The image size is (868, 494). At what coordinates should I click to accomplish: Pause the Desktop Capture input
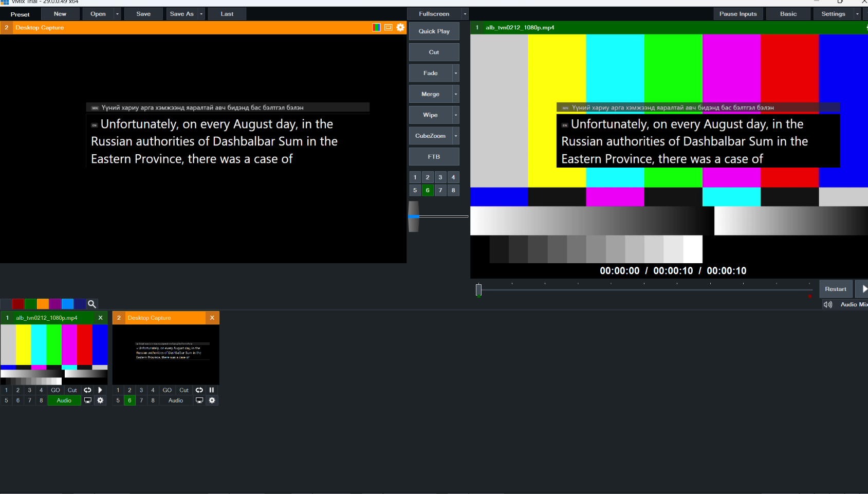(x=212, y=390)
